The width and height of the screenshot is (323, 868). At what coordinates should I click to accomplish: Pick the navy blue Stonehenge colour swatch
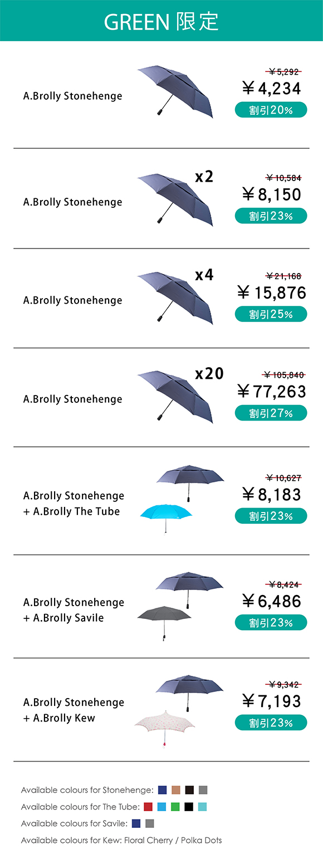[x=163, y=790]
